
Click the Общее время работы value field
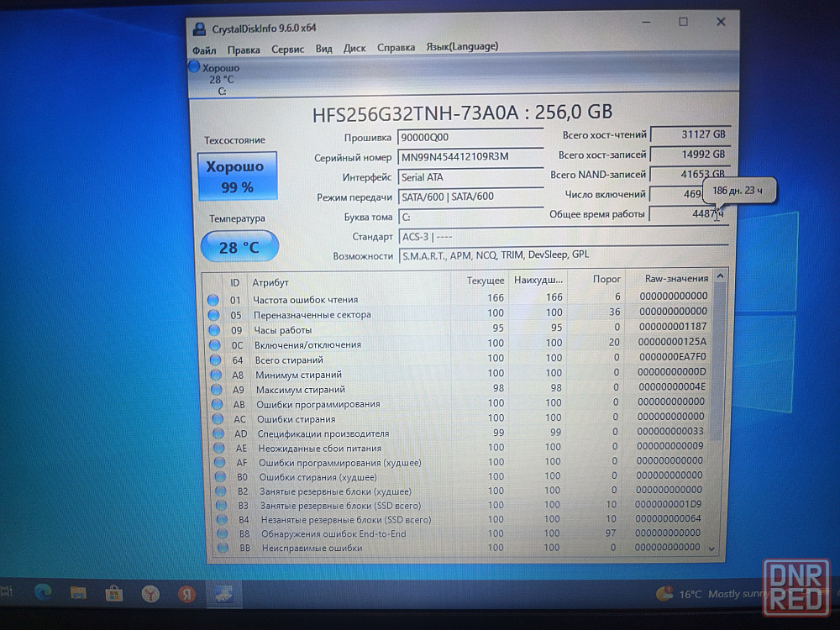689,213
